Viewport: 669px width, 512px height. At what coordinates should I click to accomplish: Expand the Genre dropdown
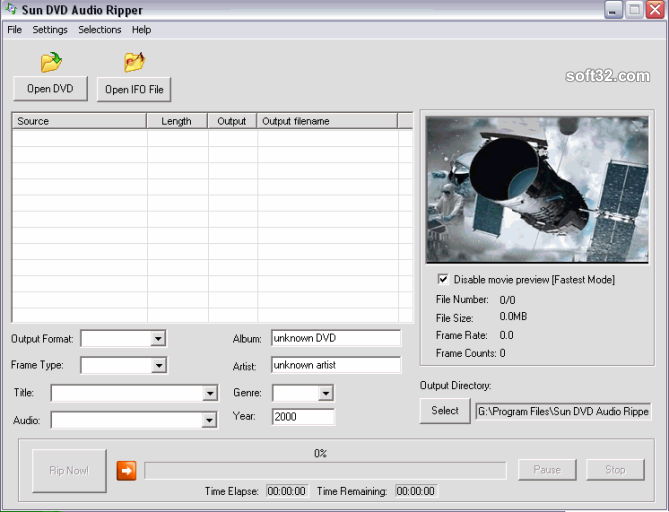click(326, 393)
